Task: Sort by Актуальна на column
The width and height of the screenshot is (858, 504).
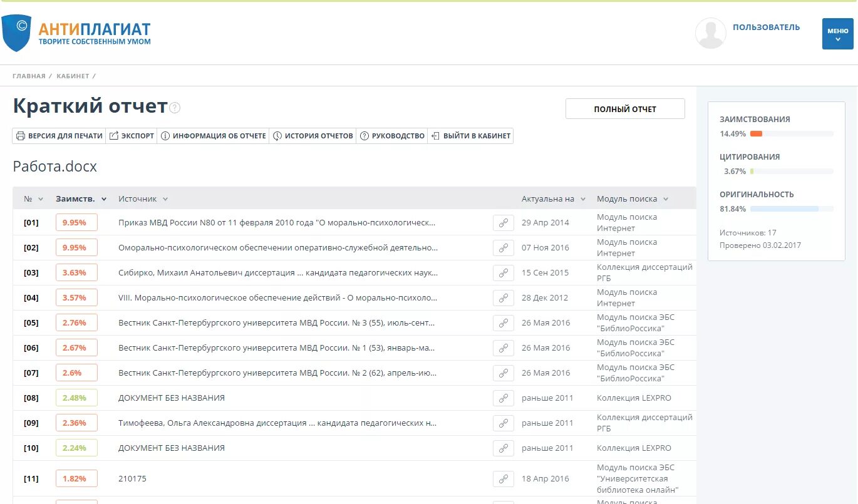Action: tap(554, 199)
